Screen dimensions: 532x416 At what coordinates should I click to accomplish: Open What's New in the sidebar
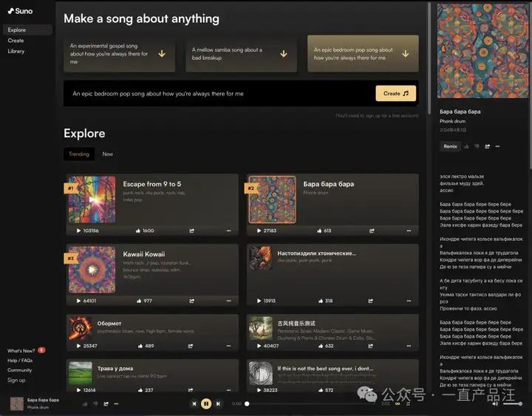pos(21,350)
